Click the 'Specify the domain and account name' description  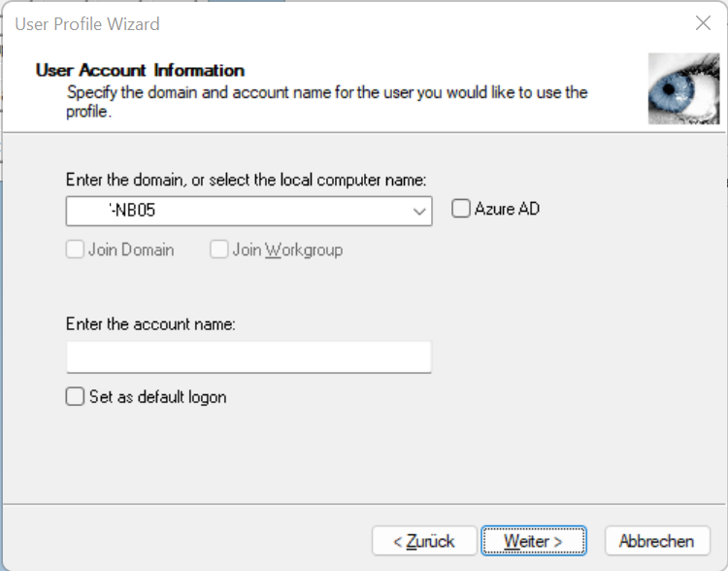(326, 93)
